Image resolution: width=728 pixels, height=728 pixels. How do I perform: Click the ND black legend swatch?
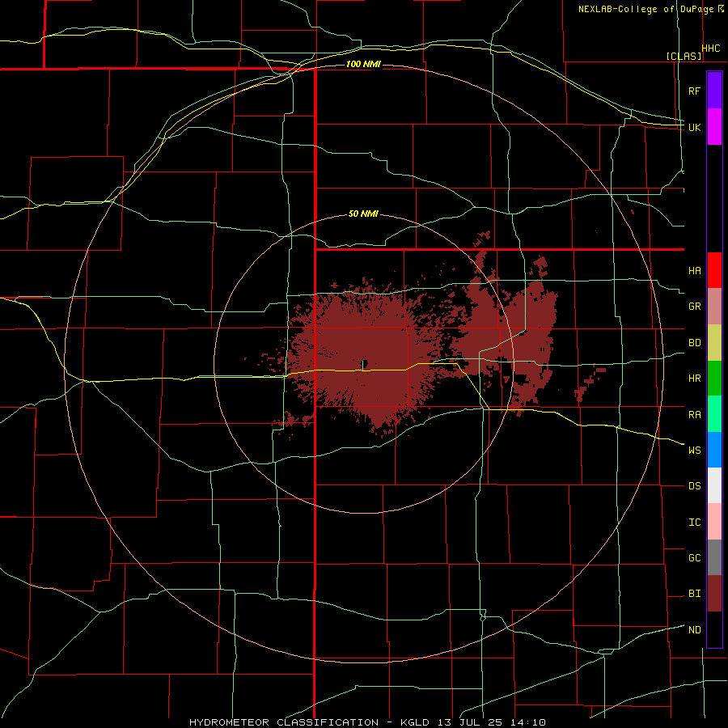(714, 629)
